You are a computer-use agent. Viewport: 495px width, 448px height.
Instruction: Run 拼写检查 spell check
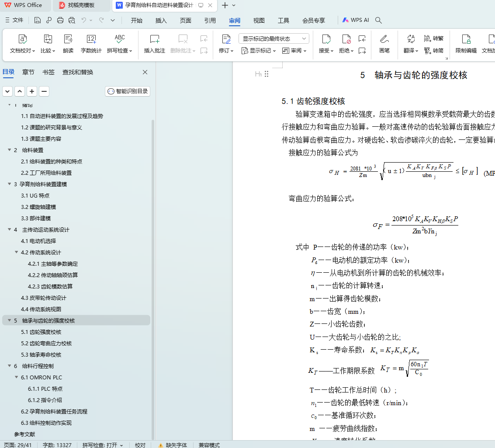[119, 44]
